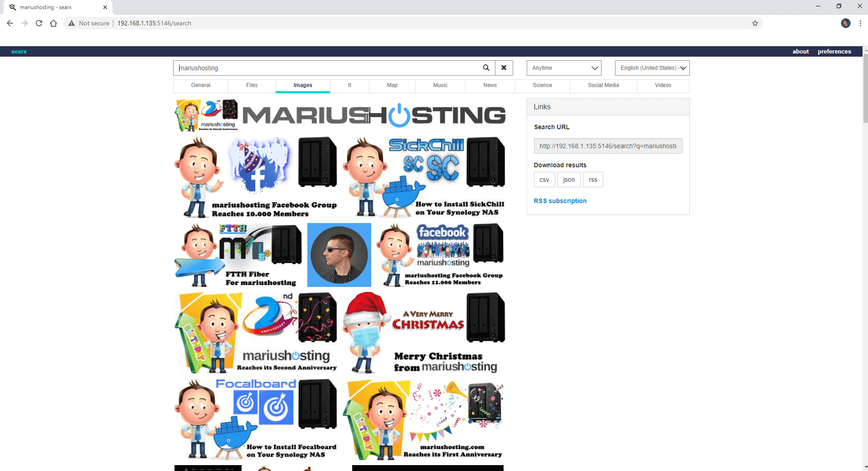Reload the page
Screen dimensions: 868x471
39,23
